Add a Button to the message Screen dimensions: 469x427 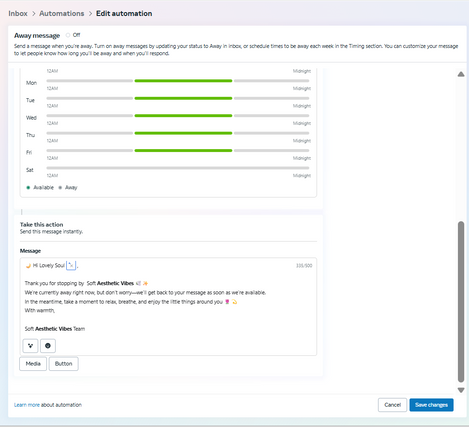(x=64, y=364)
